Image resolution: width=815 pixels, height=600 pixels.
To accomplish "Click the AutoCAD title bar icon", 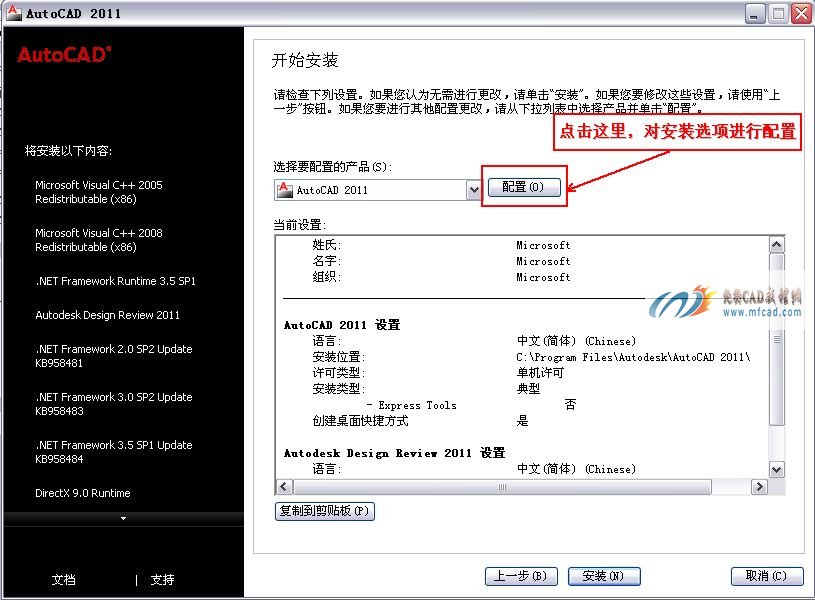I will coord(14,12).
